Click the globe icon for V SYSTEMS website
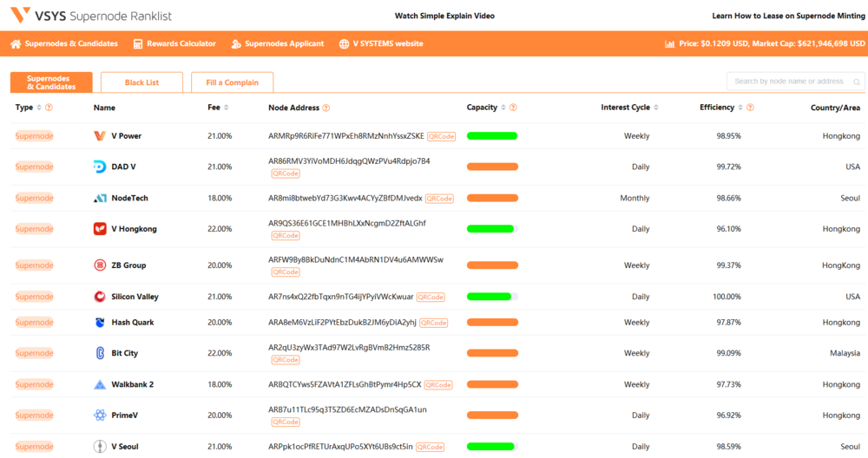Viewport: 868px width, 458px height. (x=344, y=43)
